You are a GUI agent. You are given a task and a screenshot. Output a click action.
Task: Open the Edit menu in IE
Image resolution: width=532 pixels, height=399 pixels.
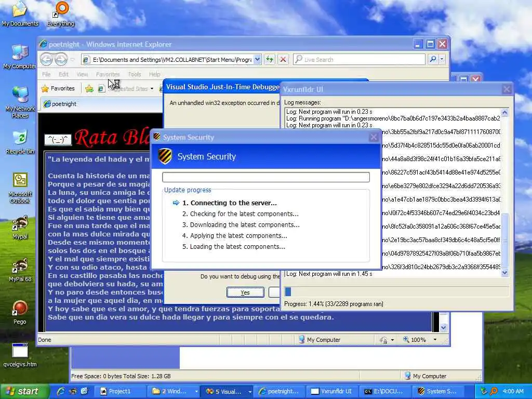63,74
